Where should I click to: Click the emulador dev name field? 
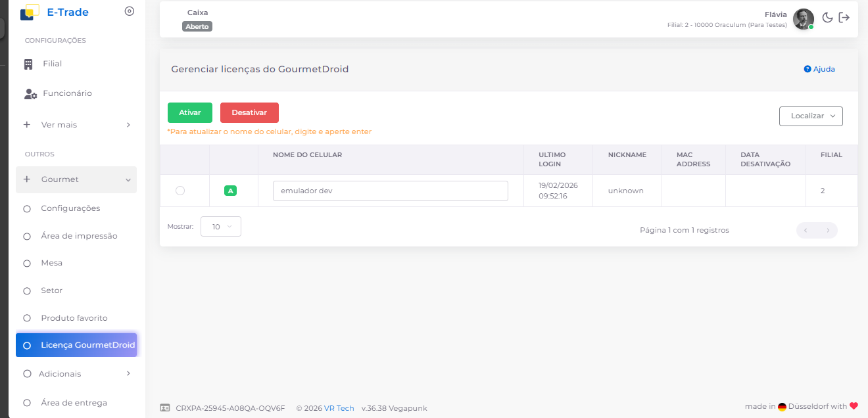coord(390,191)
